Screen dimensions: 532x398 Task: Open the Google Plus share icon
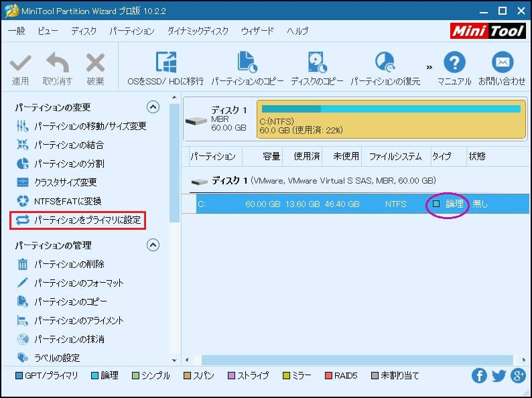click(518, 375)
